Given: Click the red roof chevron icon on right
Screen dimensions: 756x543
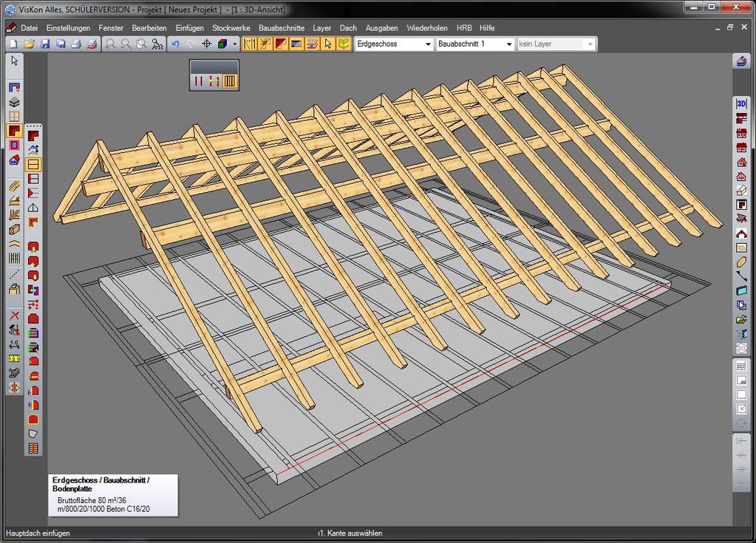Looking at the screenshot, I should (x=741, y=234).
